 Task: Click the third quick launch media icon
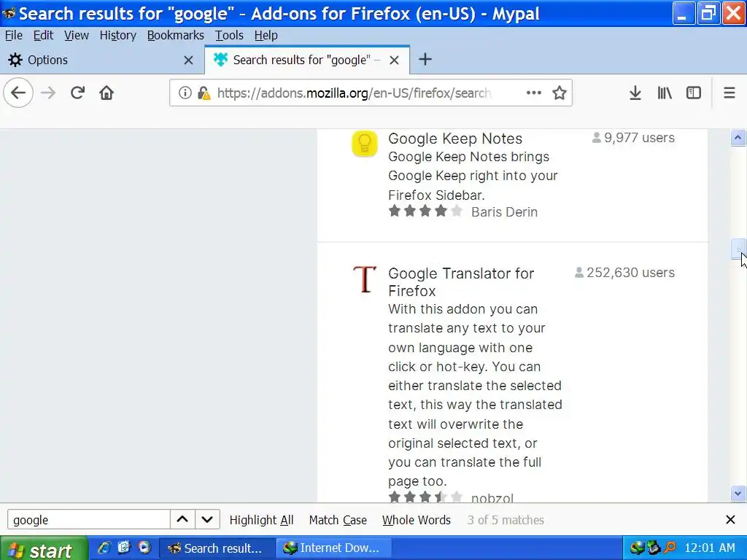click(144, 548)
